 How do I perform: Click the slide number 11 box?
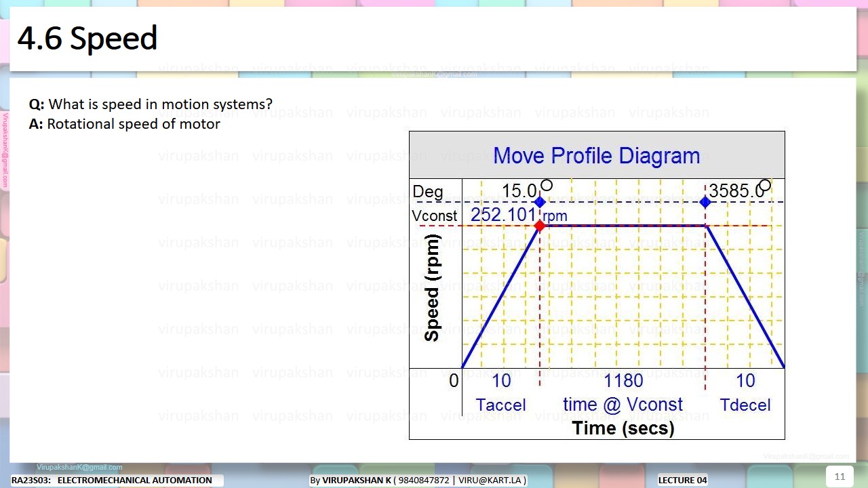[840, 476]
